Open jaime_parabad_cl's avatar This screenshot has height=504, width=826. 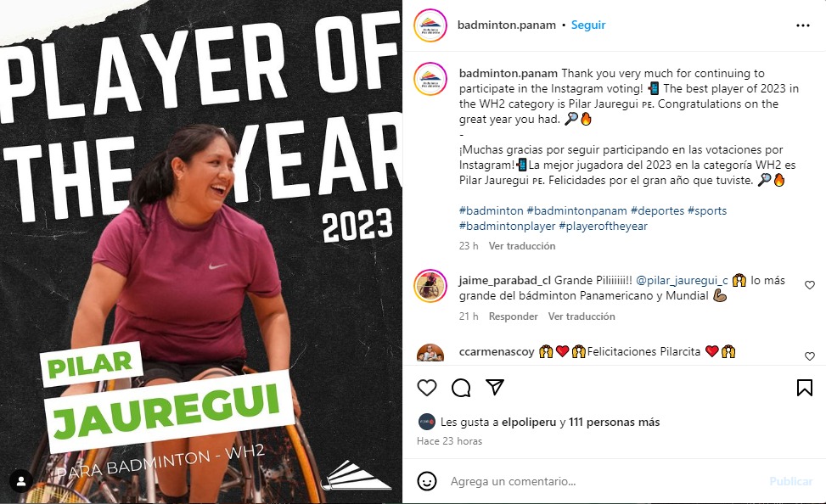[430, 286]
